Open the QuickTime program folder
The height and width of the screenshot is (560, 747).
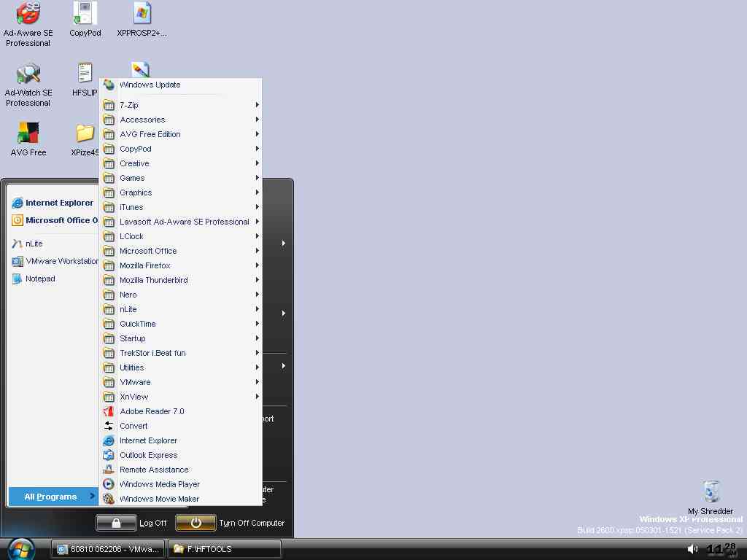pyautogui.click(x=181, y=324)
